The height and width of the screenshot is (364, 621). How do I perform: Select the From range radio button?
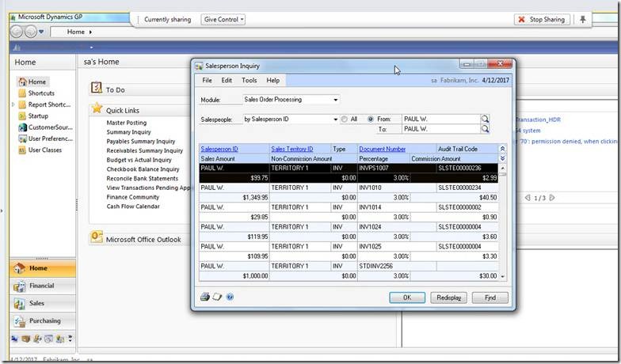point(370,119)
